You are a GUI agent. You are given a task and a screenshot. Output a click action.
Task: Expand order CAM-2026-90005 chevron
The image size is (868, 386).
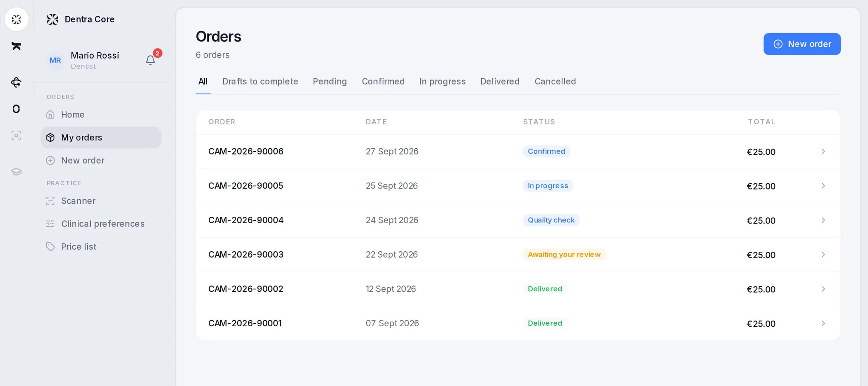(x=823, y=186)
